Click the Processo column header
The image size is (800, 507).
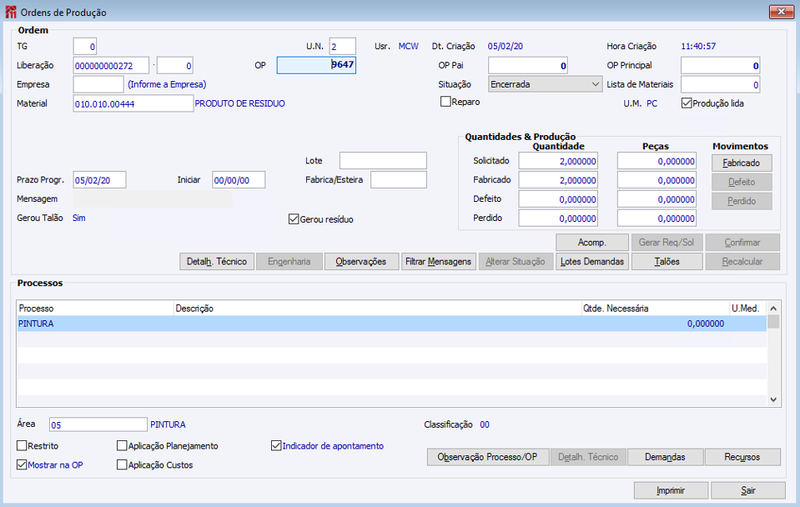pyautogui.click(x=95, y=308)
